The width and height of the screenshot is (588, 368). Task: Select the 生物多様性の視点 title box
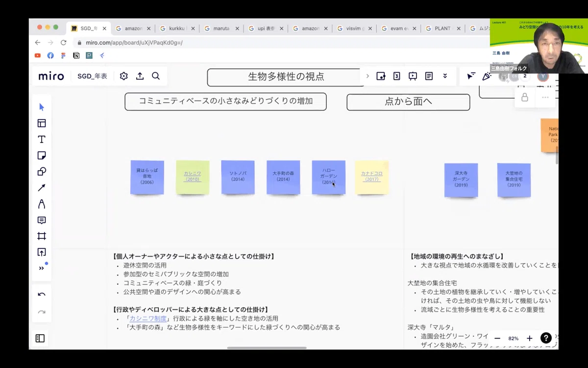click(286, 77)
